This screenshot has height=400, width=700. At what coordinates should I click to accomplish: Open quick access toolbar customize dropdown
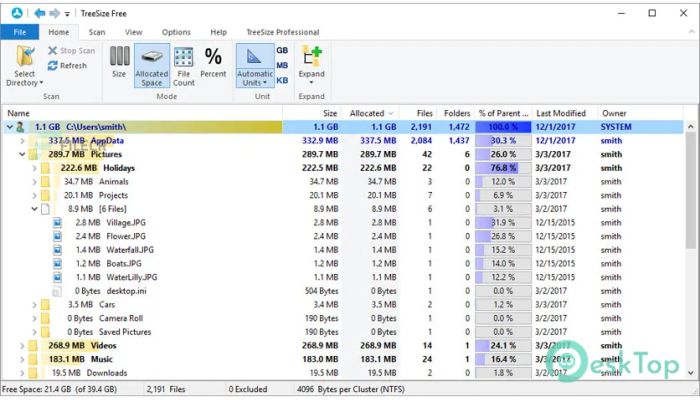[x=67, y=14]
